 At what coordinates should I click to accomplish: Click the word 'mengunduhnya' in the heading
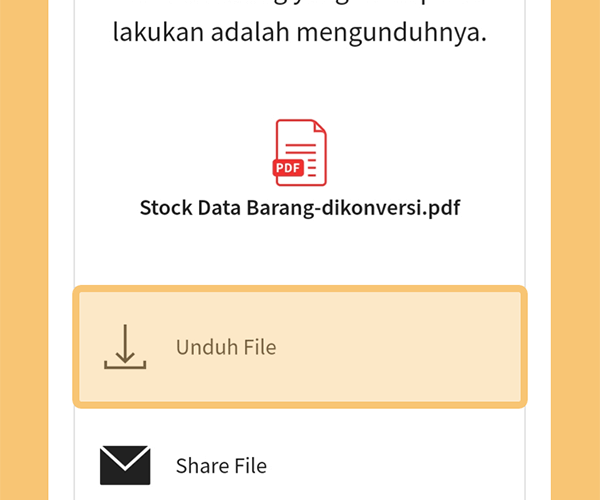point(391,32)
